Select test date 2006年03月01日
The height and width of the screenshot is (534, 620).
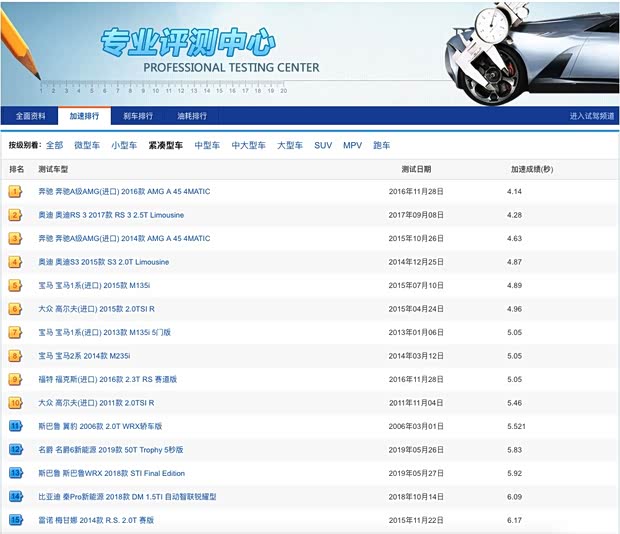click(416, 426)
